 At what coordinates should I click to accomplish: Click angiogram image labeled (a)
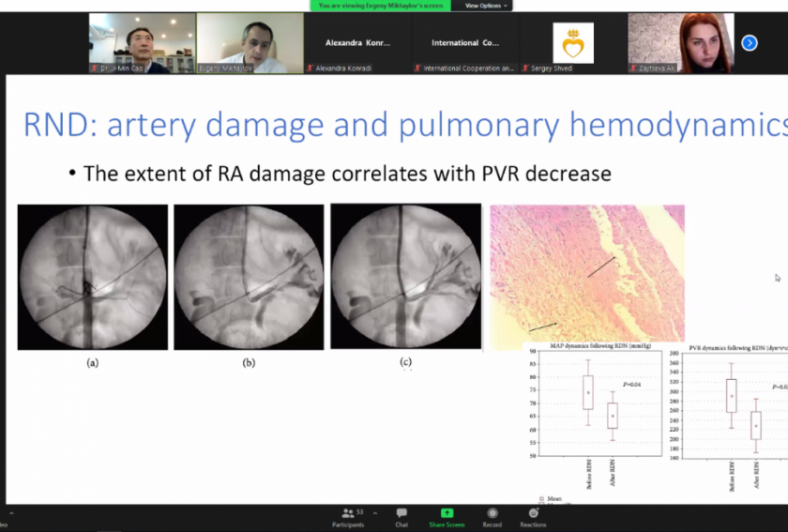(x=93, y=278)
